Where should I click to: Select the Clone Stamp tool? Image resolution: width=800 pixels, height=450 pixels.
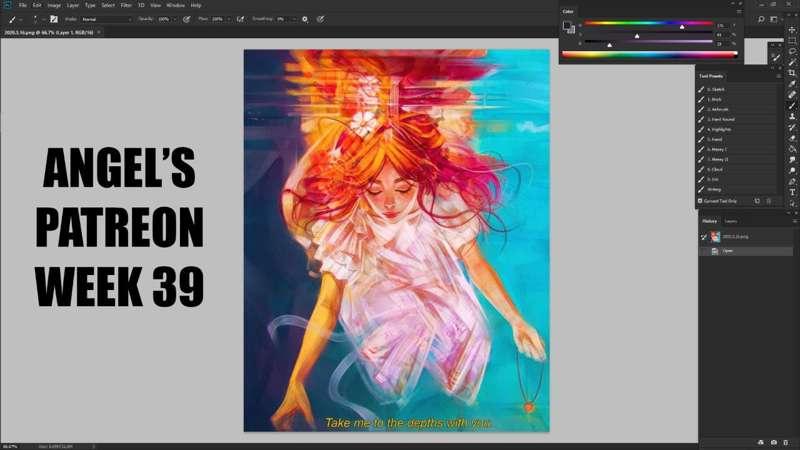792,116
